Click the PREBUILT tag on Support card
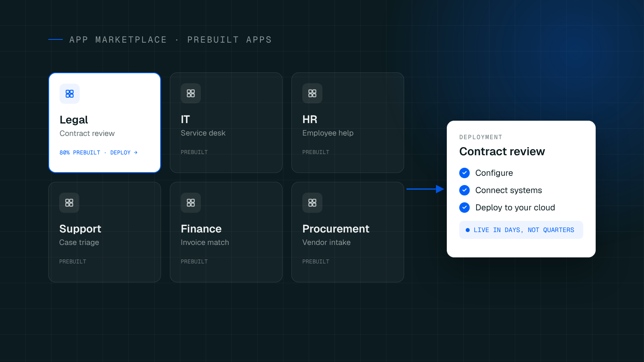 [73, 261]
